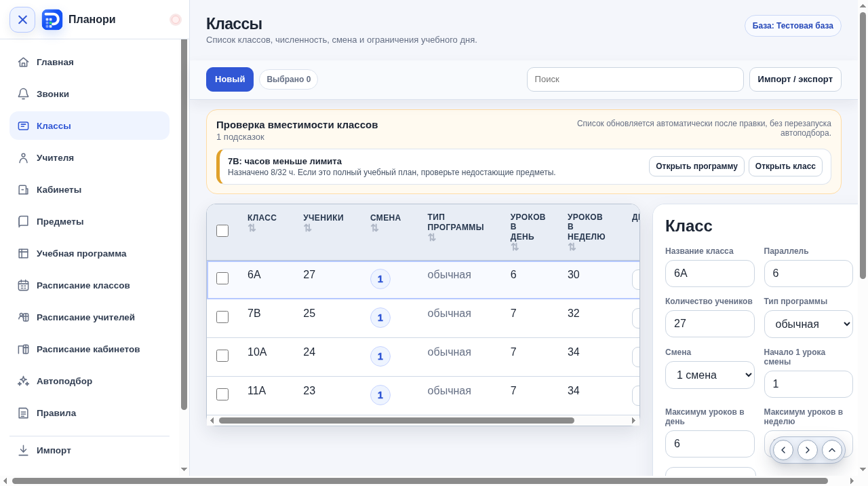868x486 pixels.
Task: Click the red status dot near Планори
Action: click(176, 20)
